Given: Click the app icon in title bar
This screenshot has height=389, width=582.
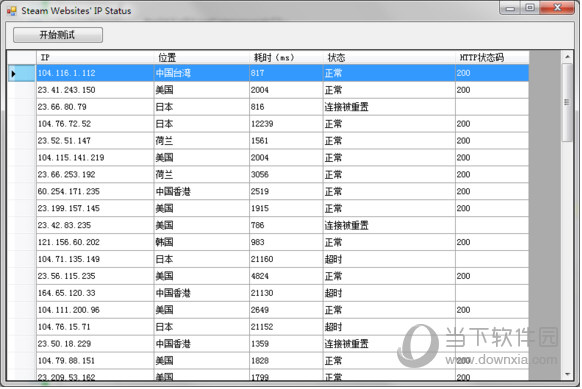Looking at the screenshot, I should pos(12,11).
